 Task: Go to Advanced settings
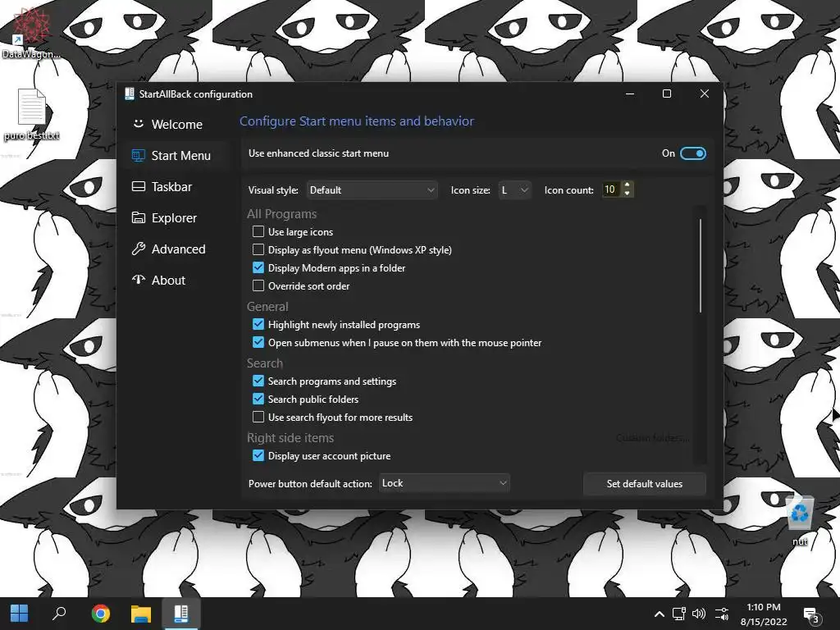click(176, 249)
